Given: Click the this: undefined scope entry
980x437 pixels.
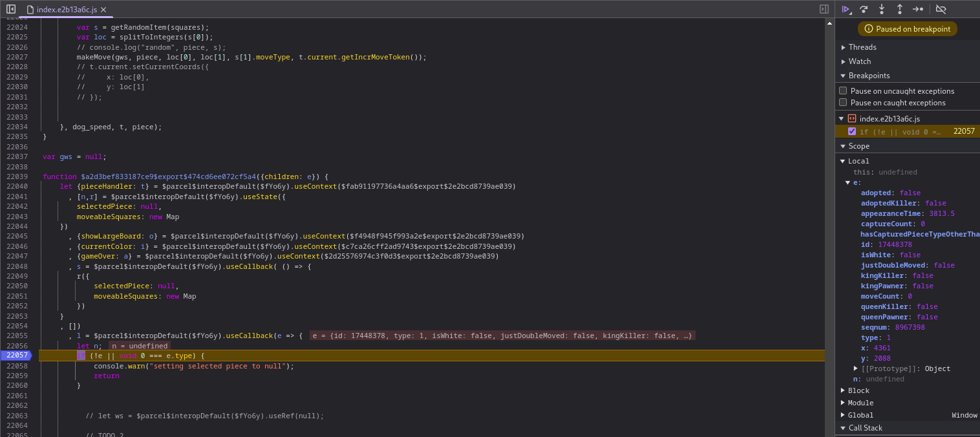Looking at the screenshot, I should (x=885, y=172).
